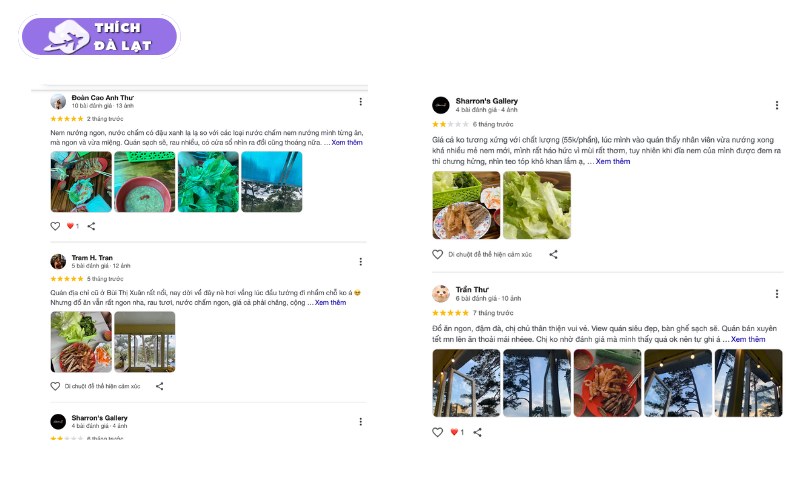Click Xem thêm on Trần Thư's review
The height and width of the screenshot is (500, 800).
tap(748, 339)
